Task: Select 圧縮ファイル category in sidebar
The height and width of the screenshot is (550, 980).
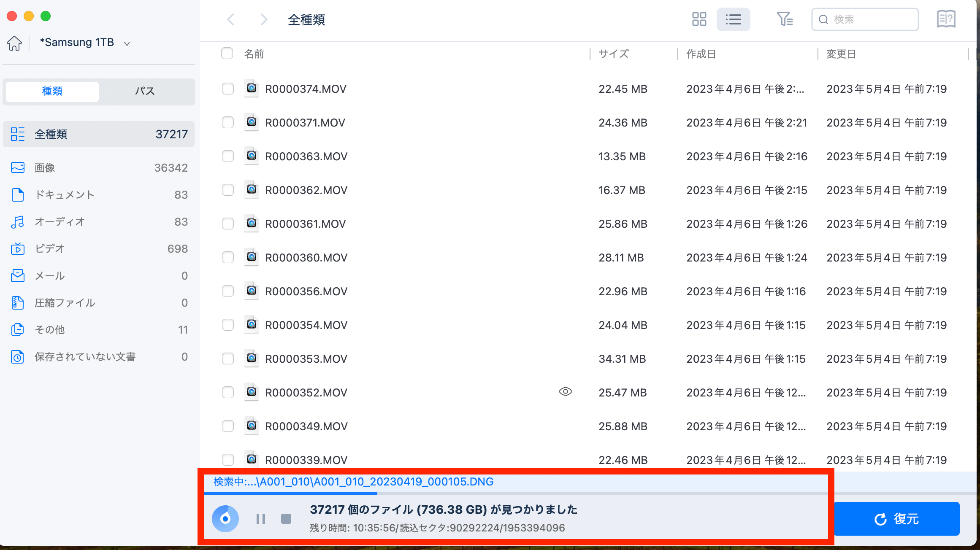Action: (99, 303)
